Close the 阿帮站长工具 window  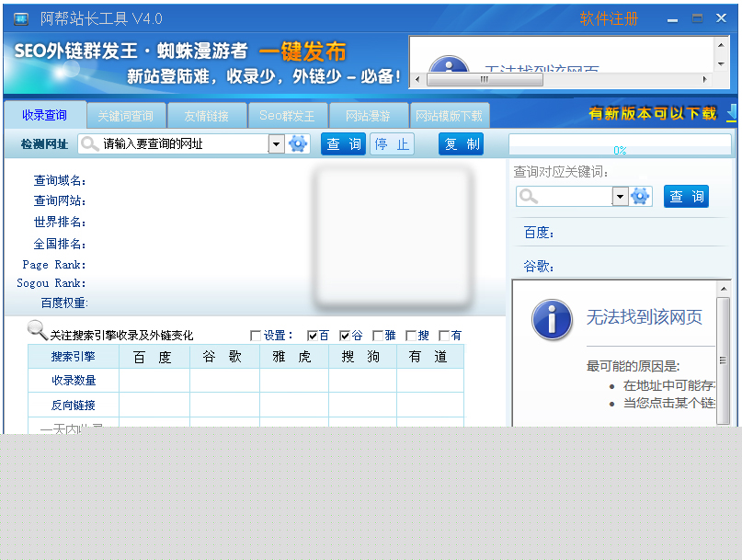click(721, 18)
